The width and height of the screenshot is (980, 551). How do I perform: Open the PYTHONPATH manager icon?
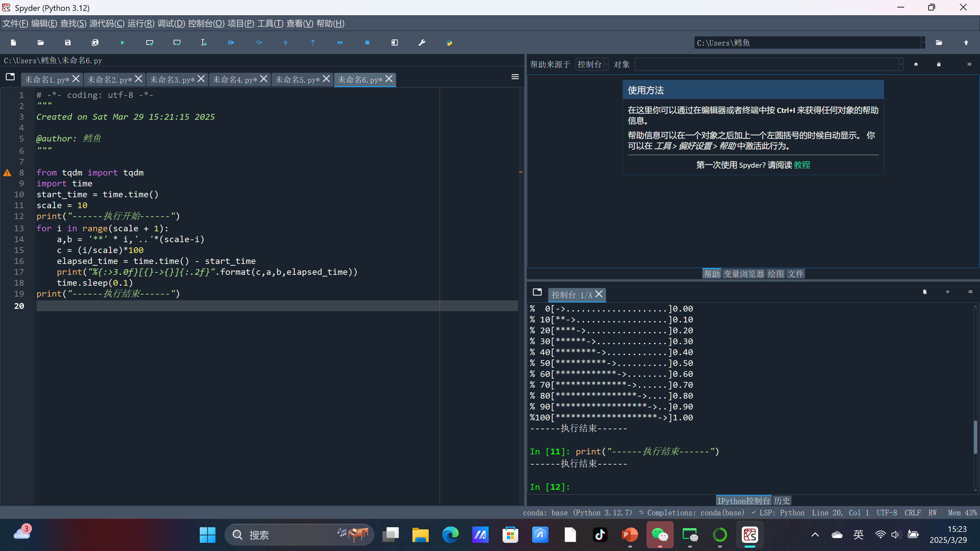coord(449,43)
